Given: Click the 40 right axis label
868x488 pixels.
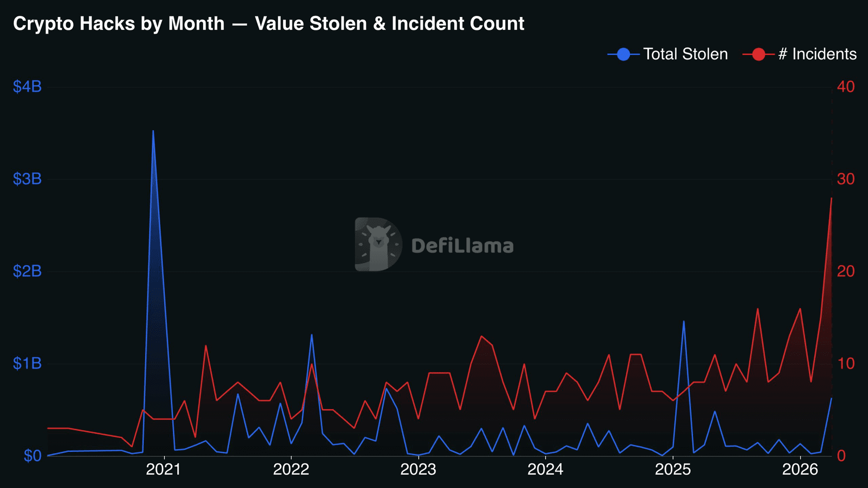Looking at the screenshot, I should (846, 87).
